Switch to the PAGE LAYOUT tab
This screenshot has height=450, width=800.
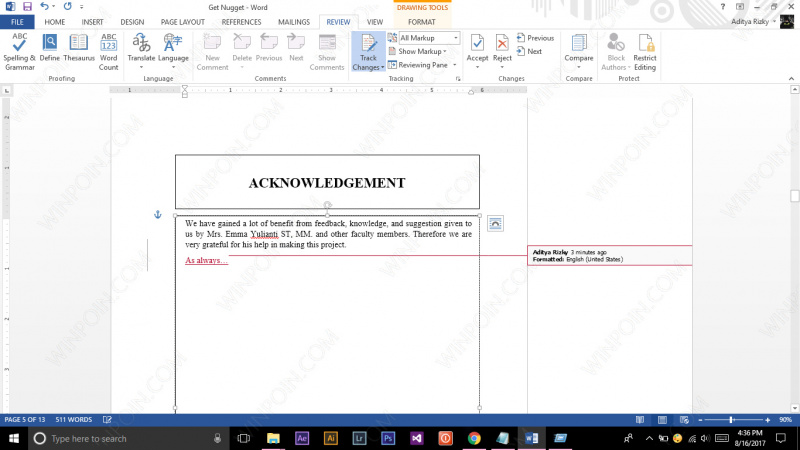[183, 22]
